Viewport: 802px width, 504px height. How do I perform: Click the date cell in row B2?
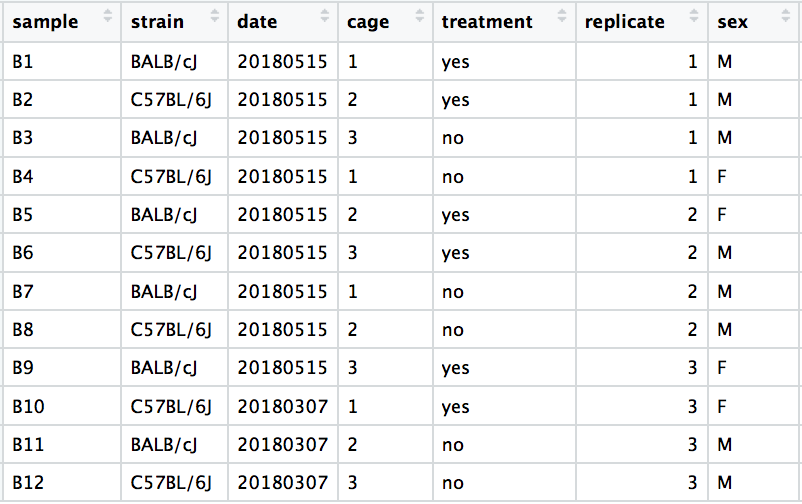tap(282, 100)
